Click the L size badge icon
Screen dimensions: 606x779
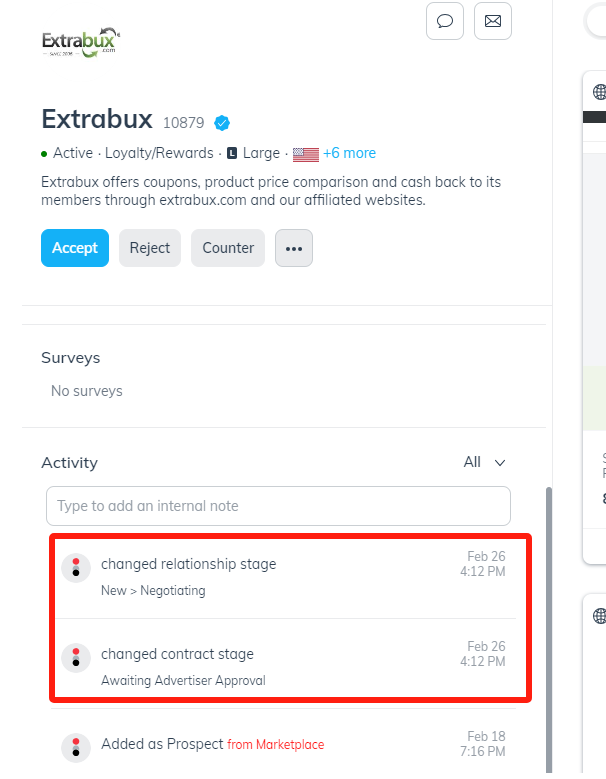(x=232, y=154)
